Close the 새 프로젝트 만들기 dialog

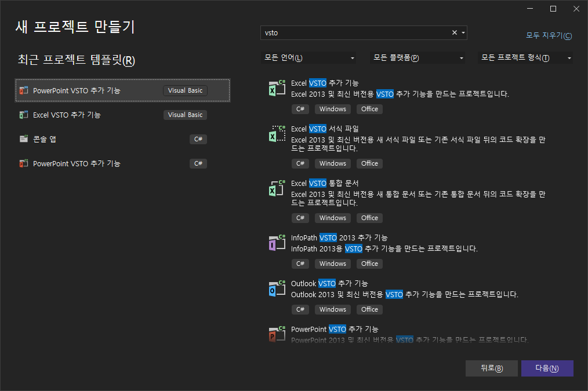[576, 9]
